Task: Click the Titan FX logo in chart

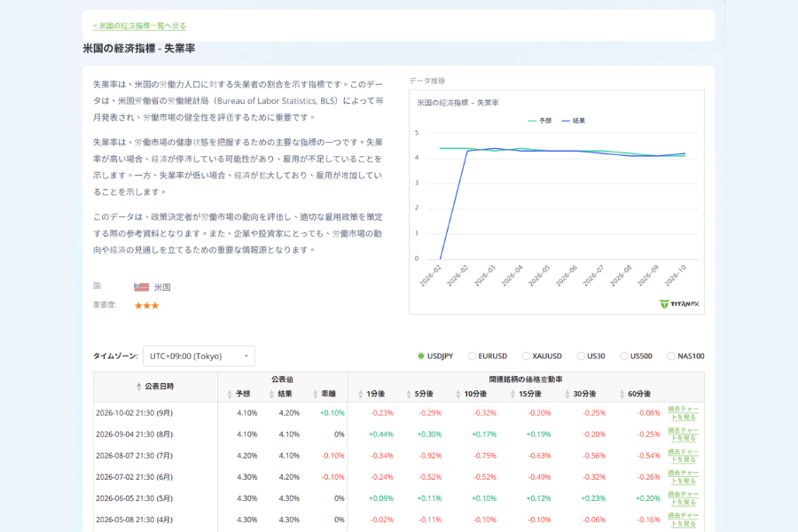Action: 679,304
